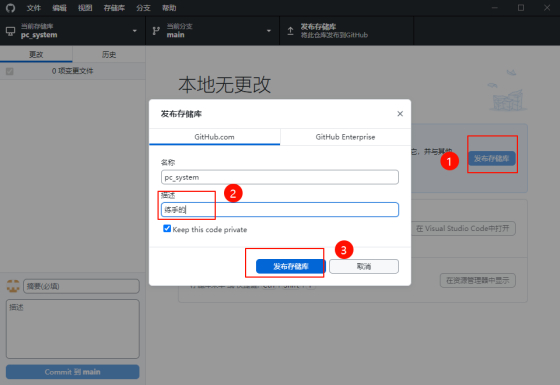Close the 发布存储库 dialog with X
Image resolution: width=560 pixels, height=385 pixels.
coord(400,114)
